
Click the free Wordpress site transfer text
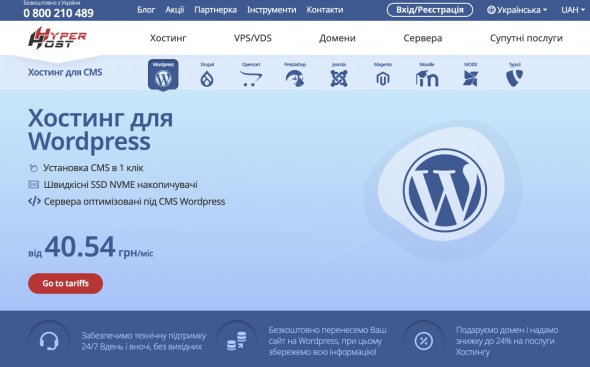(327, 341)
